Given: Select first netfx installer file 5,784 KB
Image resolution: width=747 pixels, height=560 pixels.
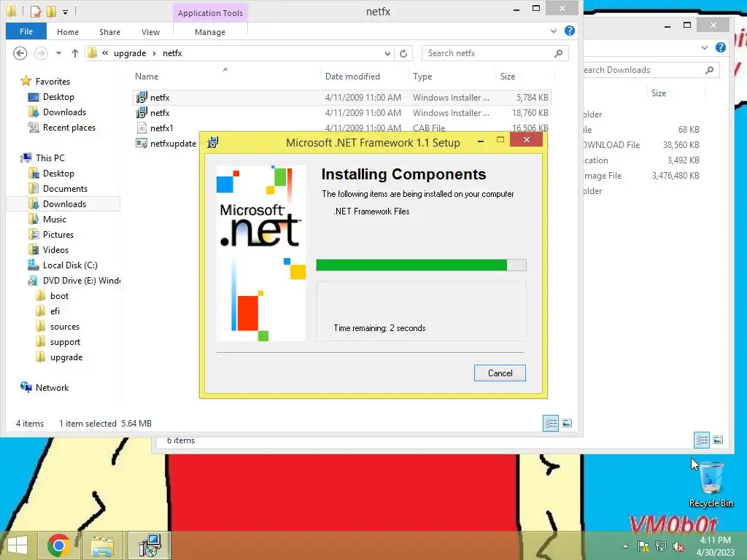Looking at the screenshot, I should pyautogui.click(x=341, y=98).
